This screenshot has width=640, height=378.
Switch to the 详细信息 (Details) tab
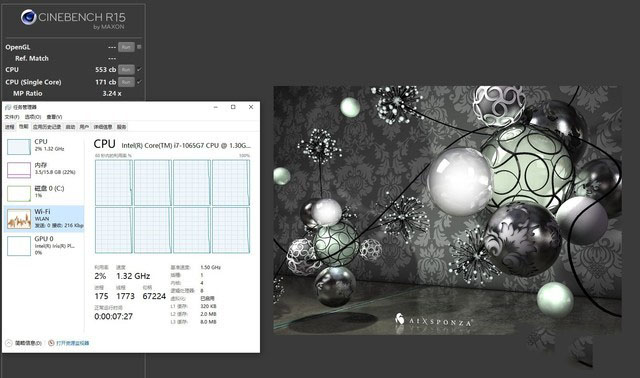[x=103, y=127]
